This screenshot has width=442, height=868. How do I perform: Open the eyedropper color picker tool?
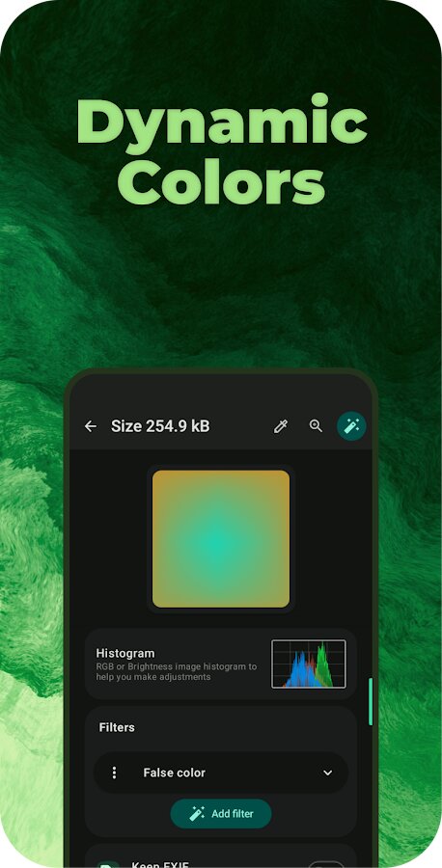click(x=281, y=426)
